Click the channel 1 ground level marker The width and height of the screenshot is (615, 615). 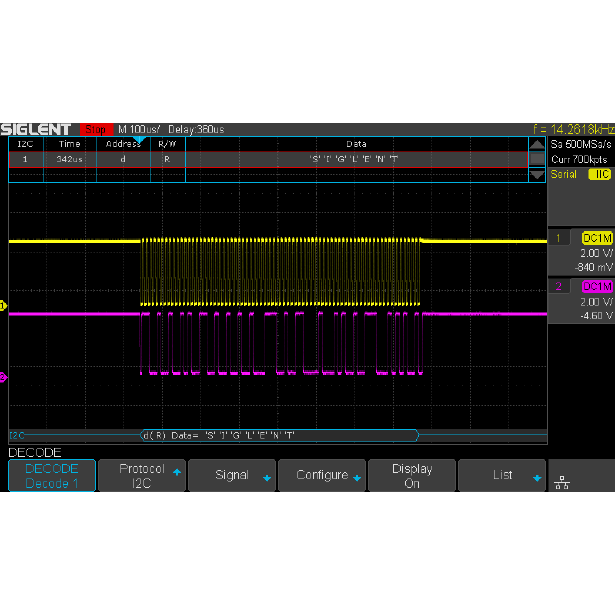(x=3, y=306)
